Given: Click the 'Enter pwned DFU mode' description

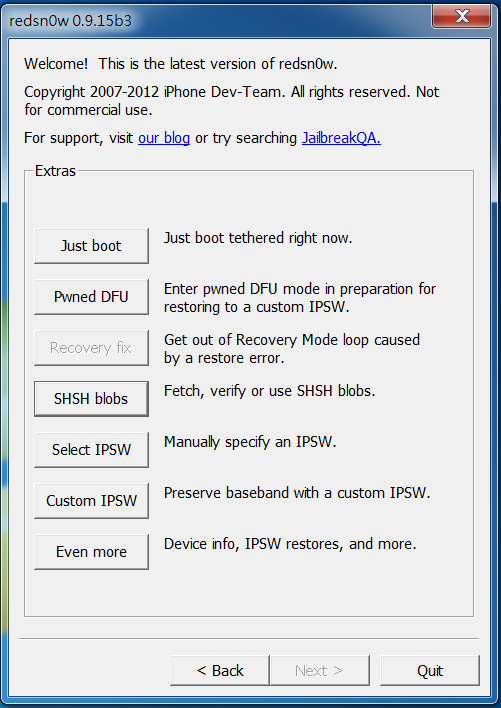Looking at the screenshot, I should (300, 298).
